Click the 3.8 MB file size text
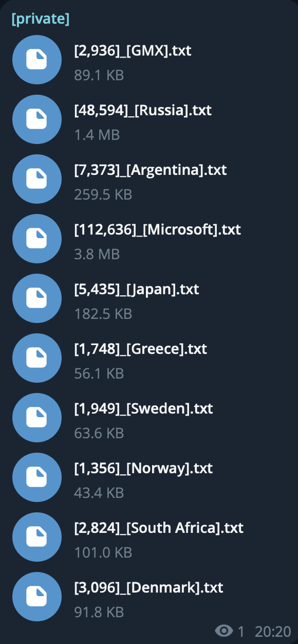 (97, 254)
